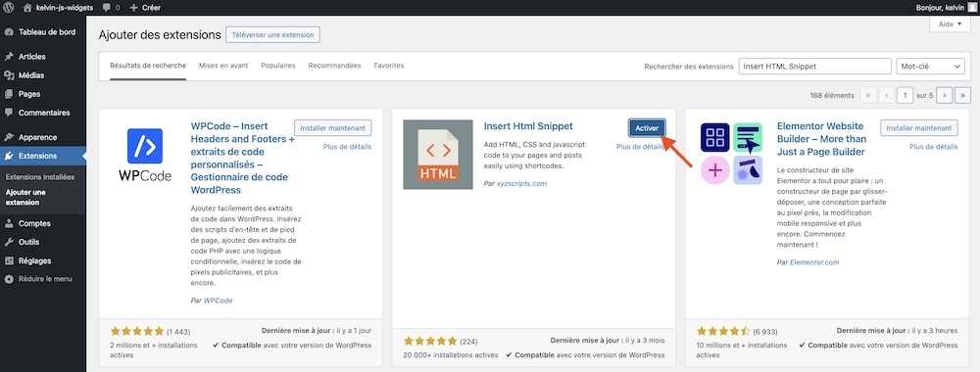Switch to the Recommandées tab
This screenshot has height=372, width=980.
334,66
